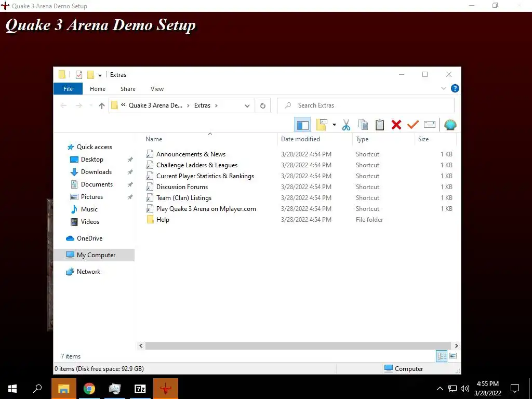Viewport: 532px width, 399px height.
Task: Click File Explorer taskbar icon
Action: pos(64,389)
